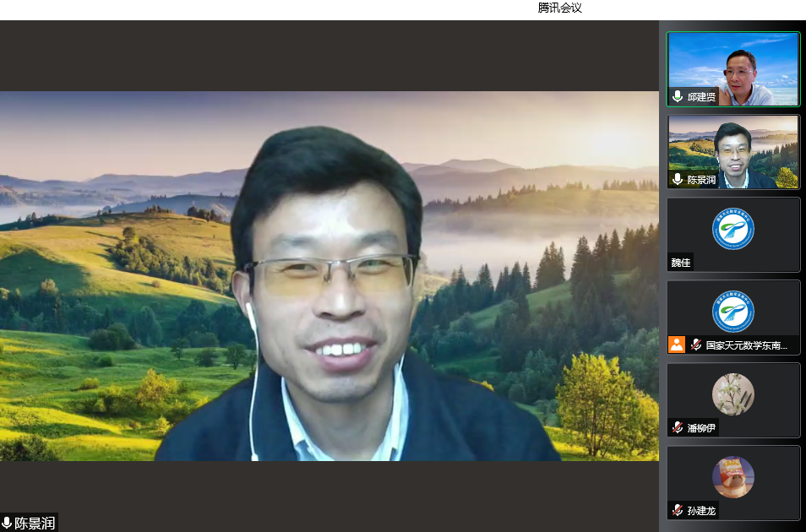This screenshot has height=532, width=806.
Task: Click the mic icon beside 陈景润 in main view
Action: coord(8,522)
